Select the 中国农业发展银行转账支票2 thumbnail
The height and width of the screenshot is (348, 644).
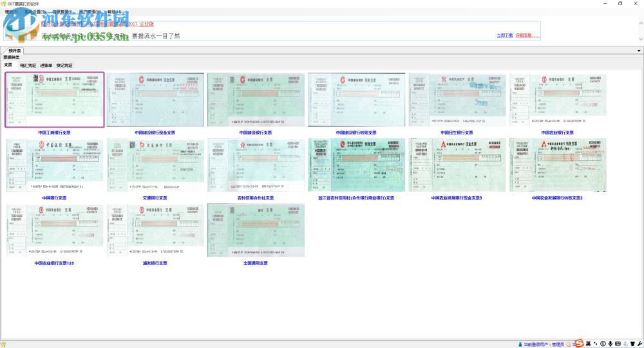point(558,165)
